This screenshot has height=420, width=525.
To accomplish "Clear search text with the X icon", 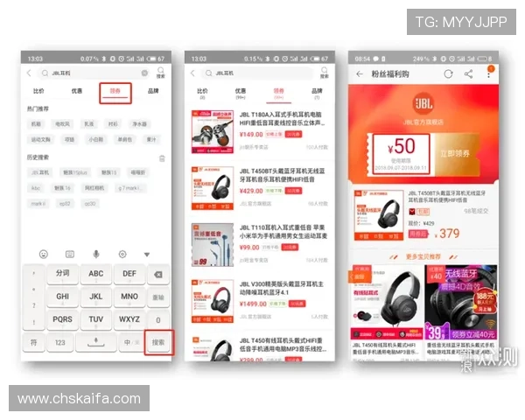I will (x=144, y=73).
